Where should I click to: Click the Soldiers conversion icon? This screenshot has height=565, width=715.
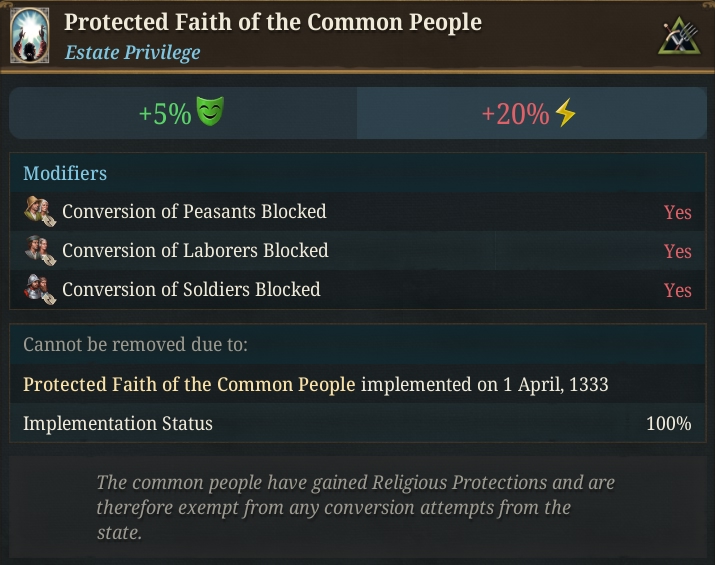click(40, 289)
